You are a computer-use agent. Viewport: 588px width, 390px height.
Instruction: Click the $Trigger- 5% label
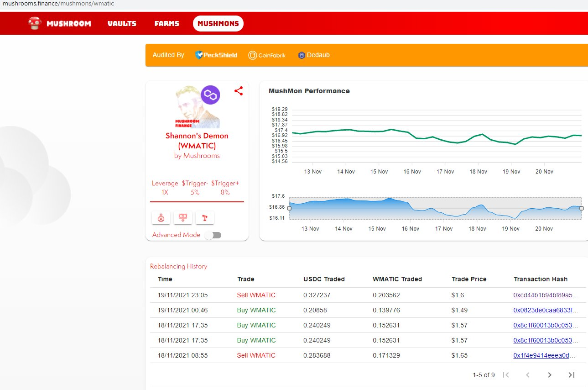[x=195, y=188]
